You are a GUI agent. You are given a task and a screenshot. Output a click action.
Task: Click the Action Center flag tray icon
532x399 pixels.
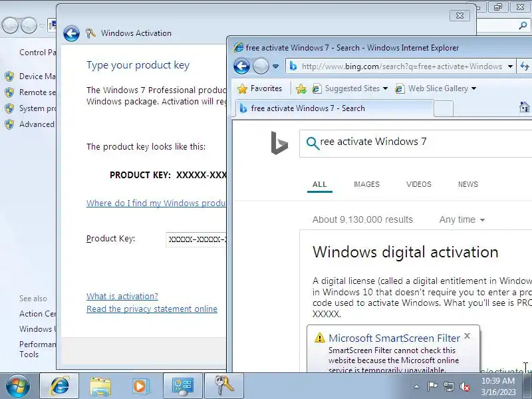click(432, 386)
